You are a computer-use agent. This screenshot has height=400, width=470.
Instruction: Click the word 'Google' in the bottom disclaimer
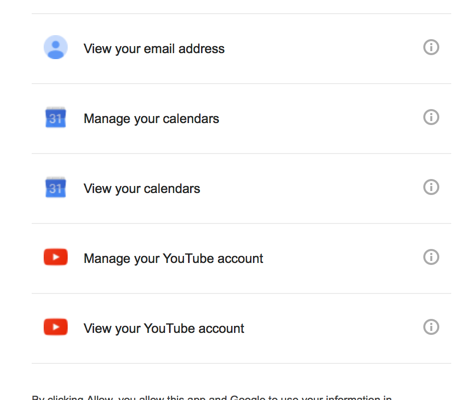pos(247,397)
